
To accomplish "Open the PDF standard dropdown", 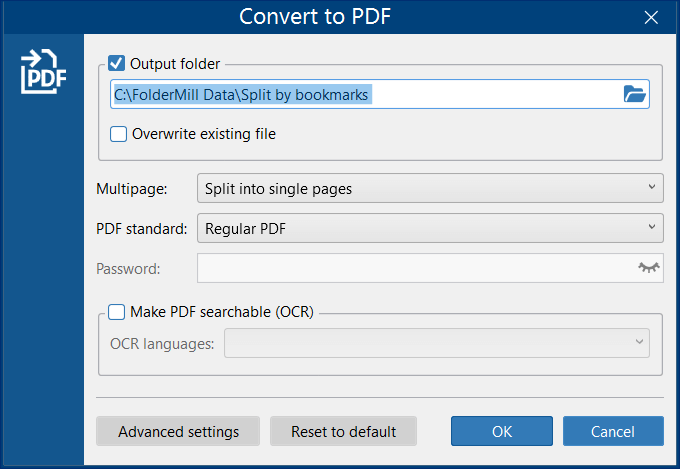I will [x=430, y=228].
